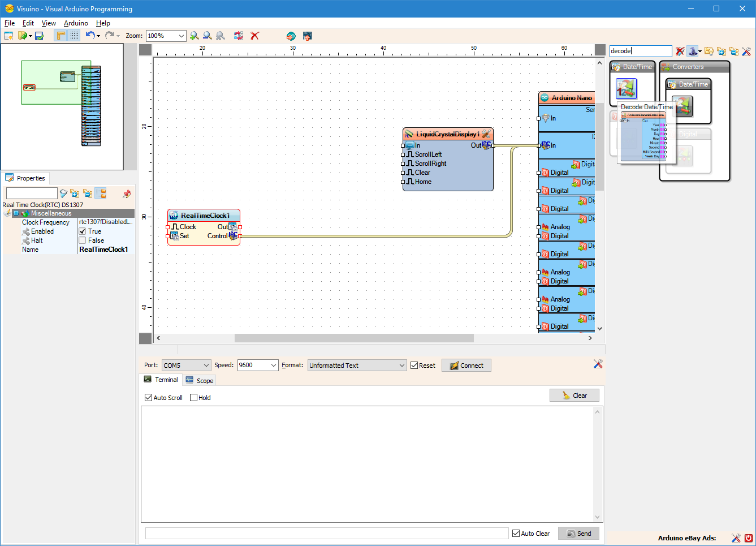Click the Name property value RealTimeClock1
The width and height of the screenshot is (756, 546).
106,250
